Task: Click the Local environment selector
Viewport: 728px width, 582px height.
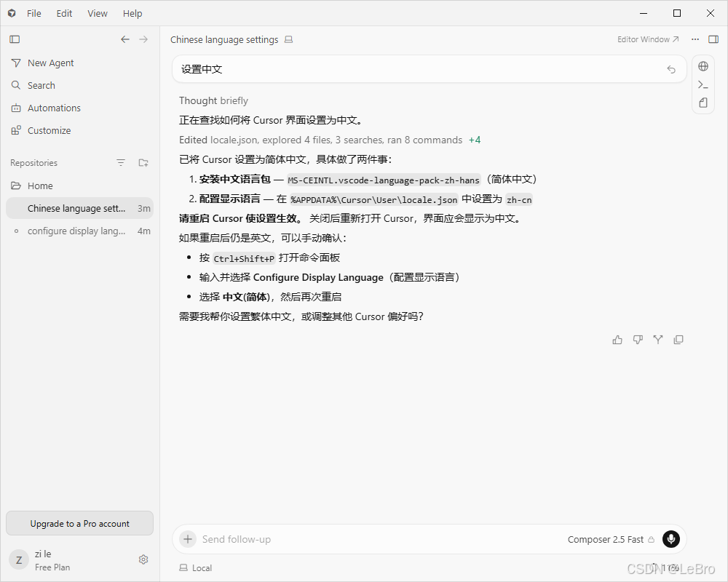Action: coord(195,568)
